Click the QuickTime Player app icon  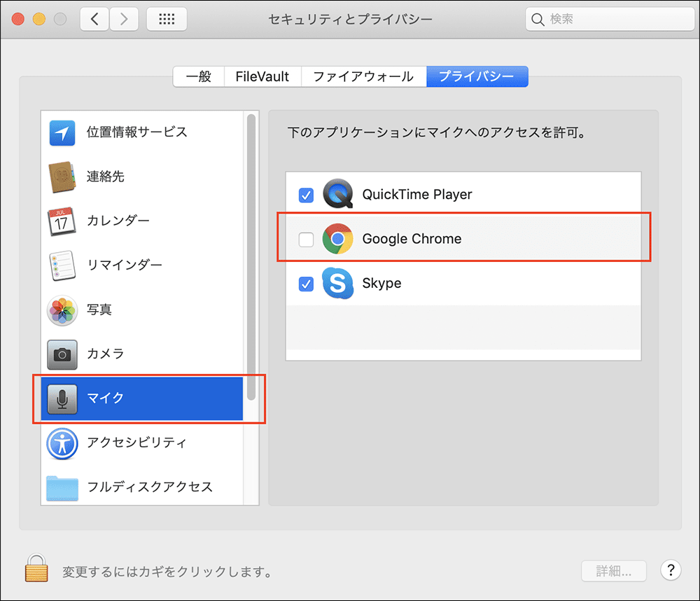[x=338, y=194]
